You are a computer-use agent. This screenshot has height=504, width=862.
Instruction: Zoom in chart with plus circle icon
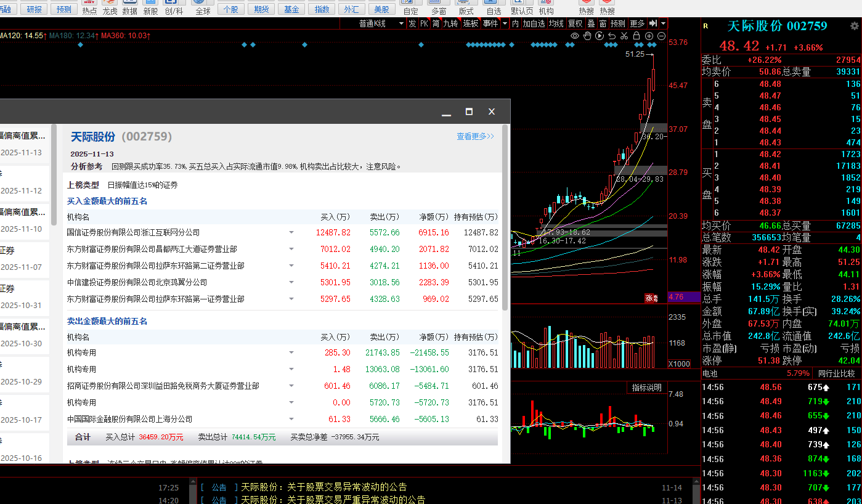pyautogui.click(x=649, y=36)
